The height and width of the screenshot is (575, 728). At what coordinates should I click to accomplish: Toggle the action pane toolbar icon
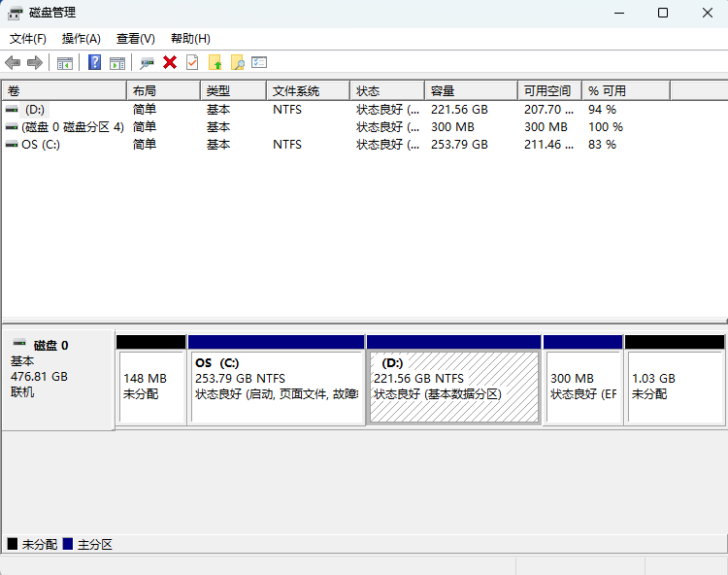click(117, 63)
